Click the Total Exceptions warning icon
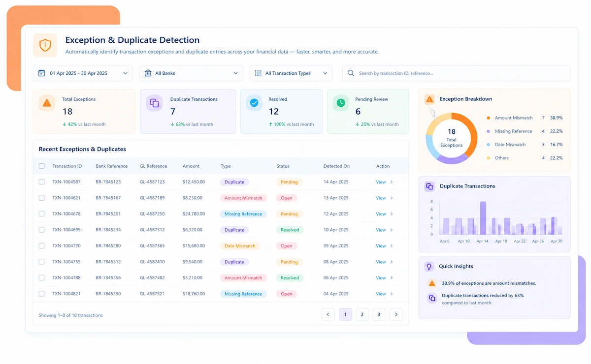 click(47, 103)
